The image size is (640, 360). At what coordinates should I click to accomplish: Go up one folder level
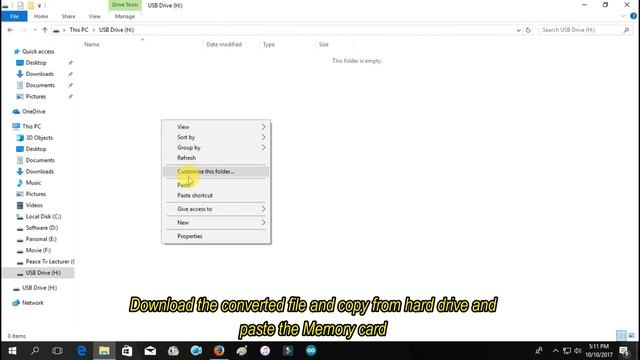point(45,30)
